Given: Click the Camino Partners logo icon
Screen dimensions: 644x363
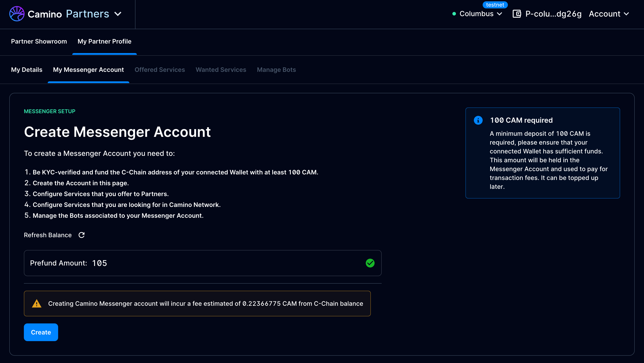Looking at the screenshot, I should point(16,14).
